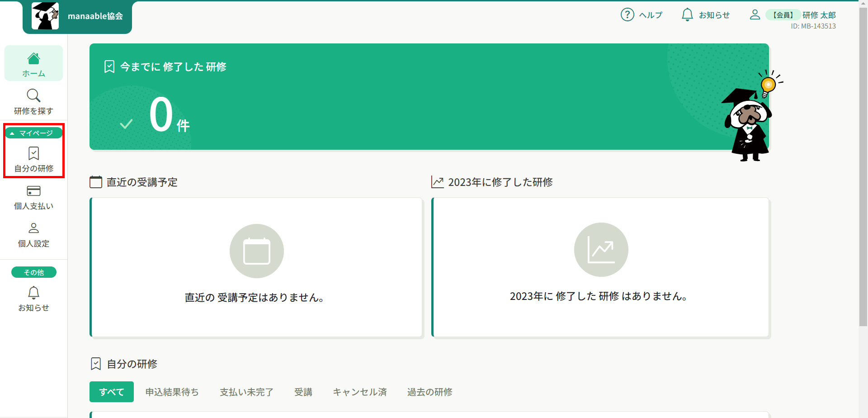The height and width of the screenshot is (418, 868).
Task: Open notifications bell in top header
Action: click(687, 15)
